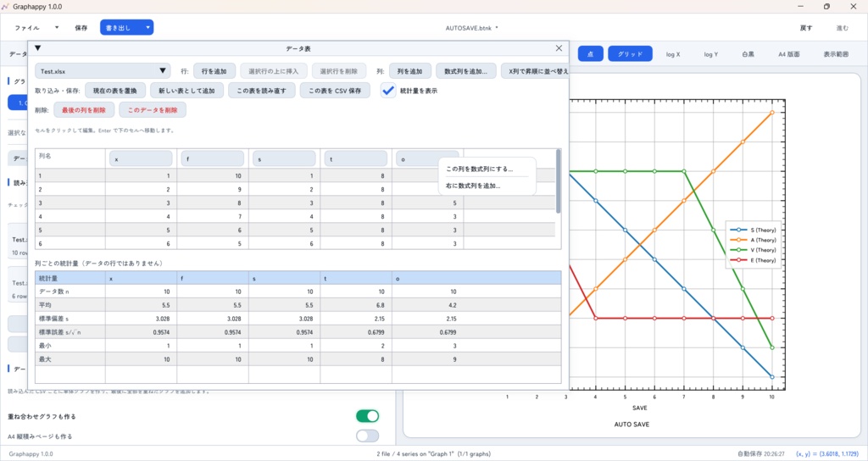Click 最後の列を削除 red button
Screen dimensions: 868x461
(x=84, y=109)
